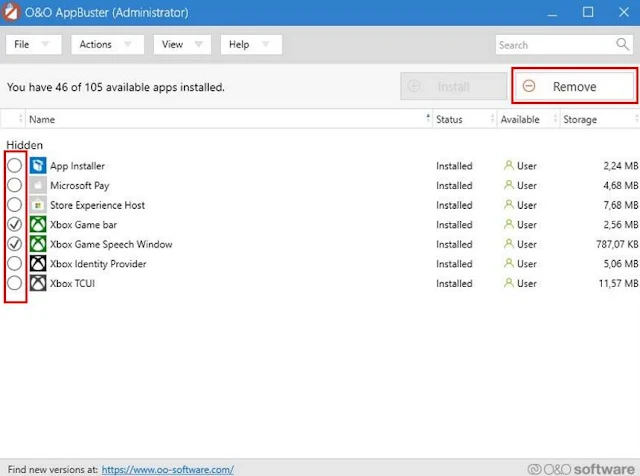
Task: Click the '11,57 MB' storage value
Action: [x=618, y=283]
